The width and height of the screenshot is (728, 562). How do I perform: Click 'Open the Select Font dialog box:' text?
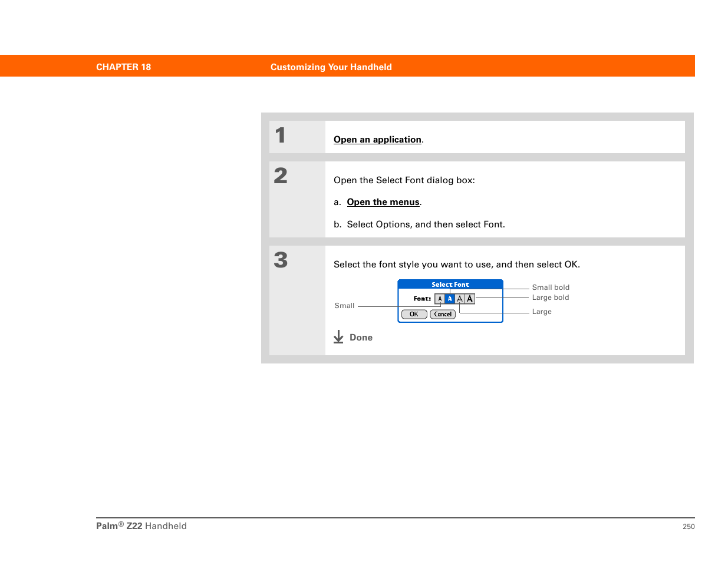tap(404, 180)
